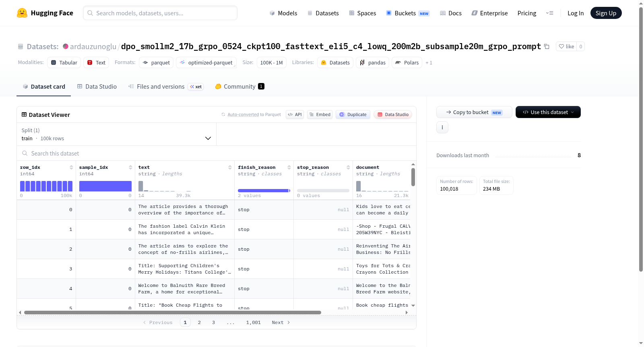The image size is (644, 347).
Task: Click the cell 'Welcome to Balnuith Rare Breed'
Action: click(185, 289)
